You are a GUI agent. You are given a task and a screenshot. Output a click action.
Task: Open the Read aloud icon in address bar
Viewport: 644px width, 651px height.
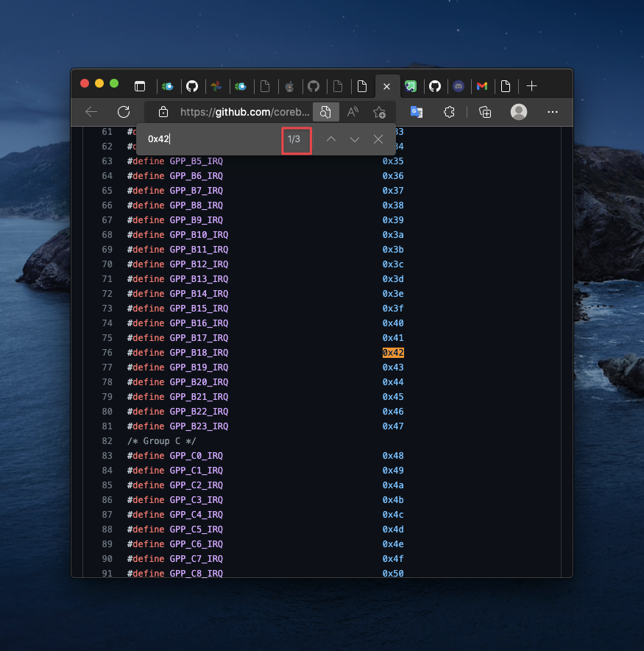[353, 112]
